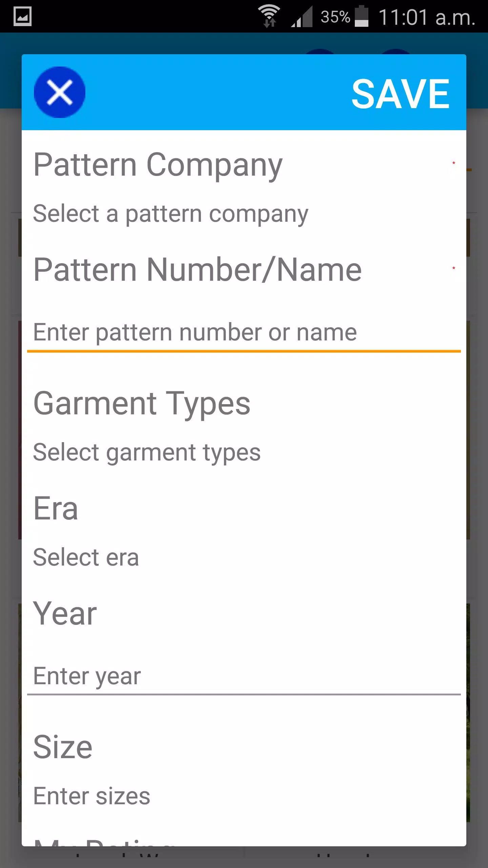Tap the Year section label
The image size is (488, 868).
(x=65, y=613)
